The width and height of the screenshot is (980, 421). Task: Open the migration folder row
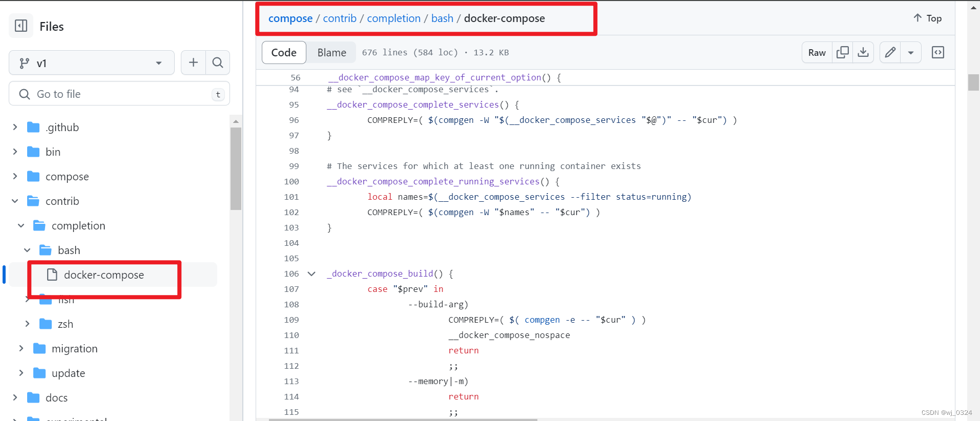113,348
